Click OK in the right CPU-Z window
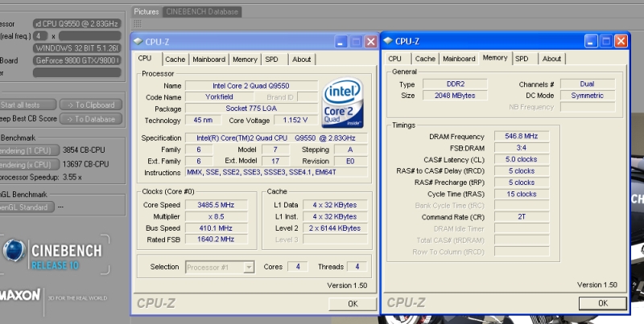 [x=603, y=303]
